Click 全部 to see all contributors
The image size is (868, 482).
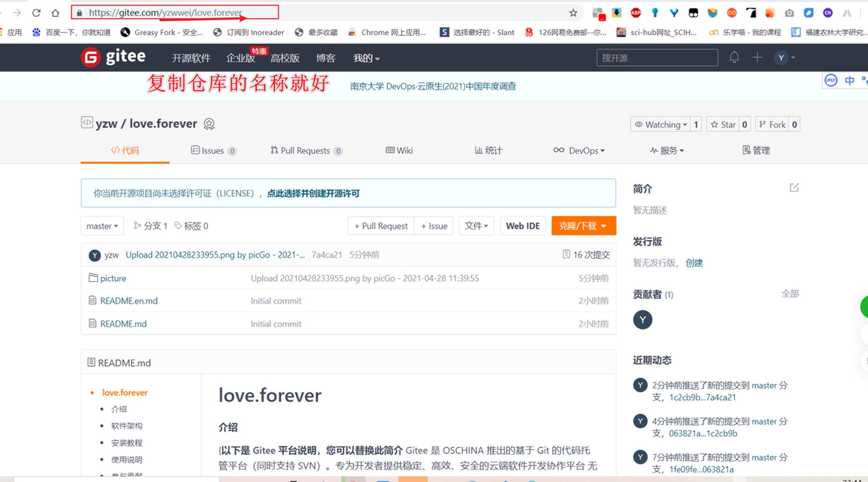[790, 294]
